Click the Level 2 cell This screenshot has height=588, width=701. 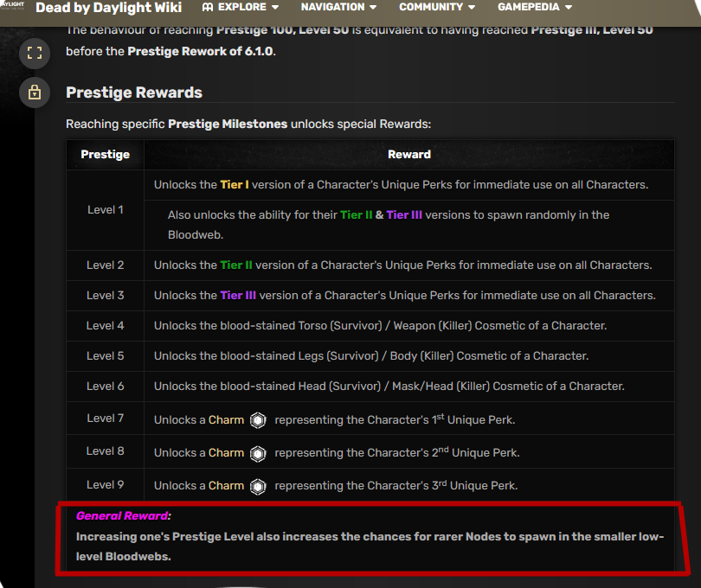pyautogui.click(x=105, y=265)
